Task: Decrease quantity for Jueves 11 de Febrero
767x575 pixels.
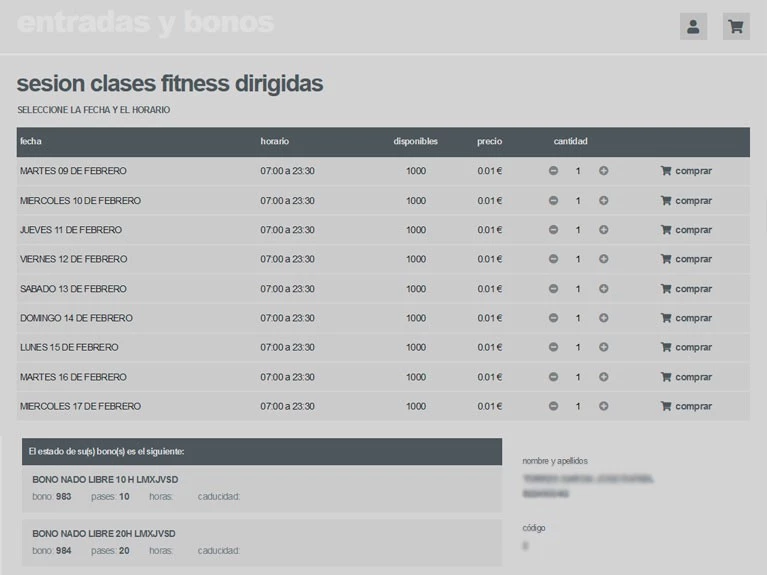Action: 553,230
